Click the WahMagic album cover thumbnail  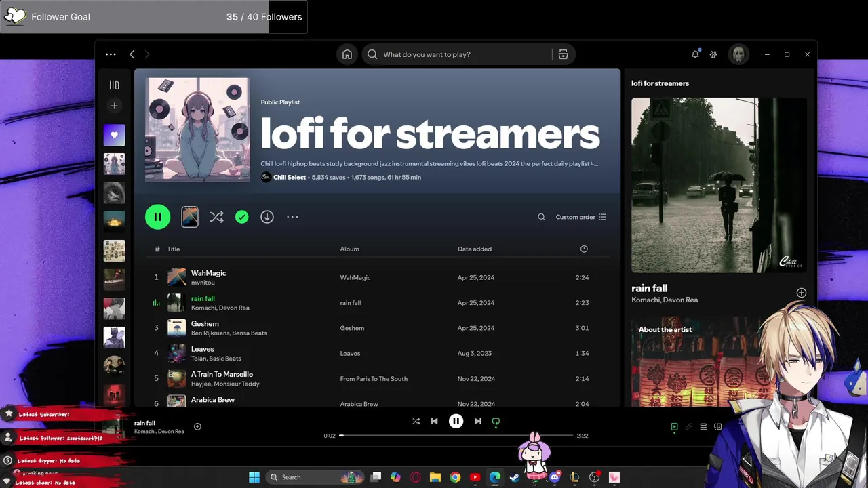click(x=176, y=277)
